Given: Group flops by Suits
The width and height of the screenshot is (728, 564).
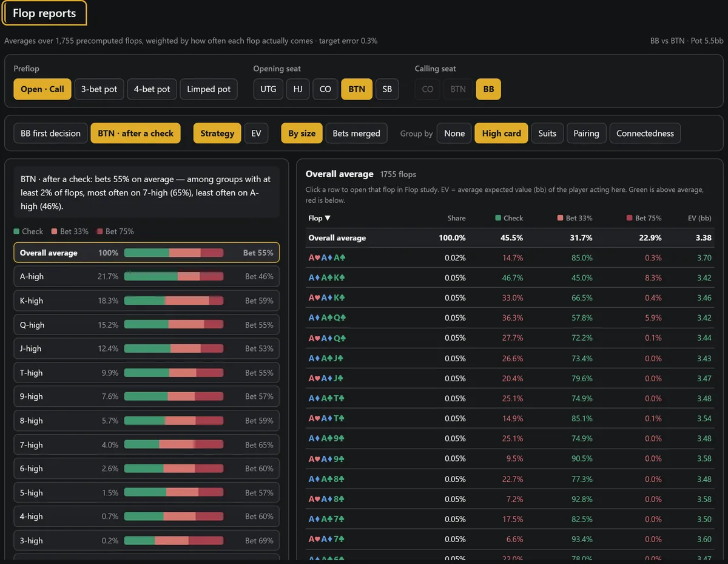Looking at the screenshot, I should [547, 134].
